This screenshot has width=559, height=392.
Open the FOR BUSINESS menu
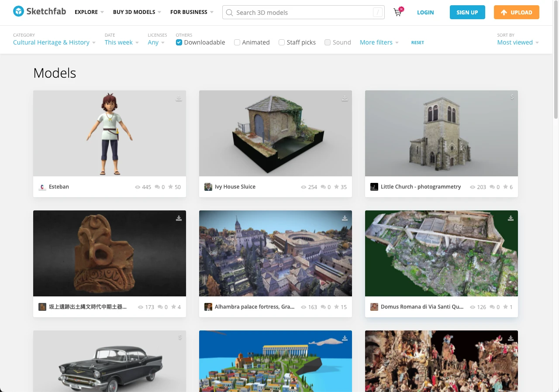click(189, 12)
